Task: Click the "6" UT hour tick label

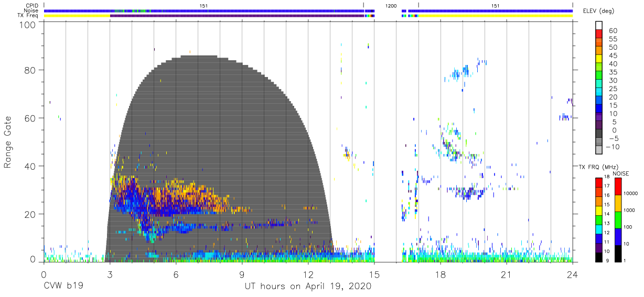Action: [x=176, y=275]
